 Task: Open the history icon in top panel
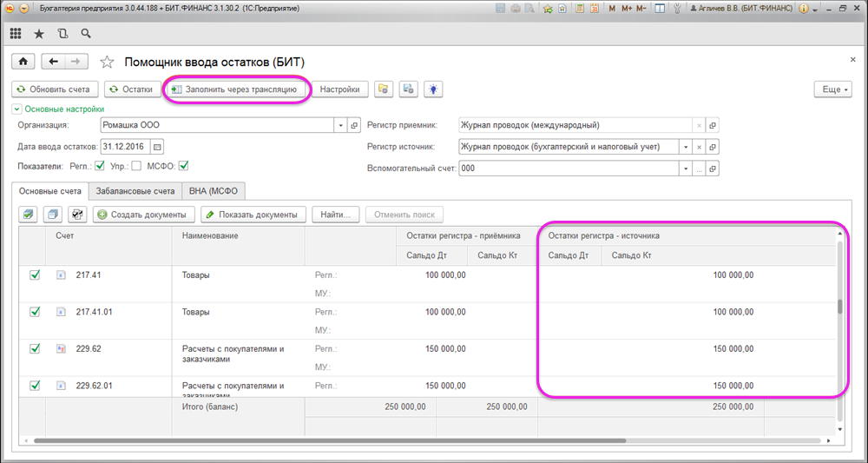(62, 34)
